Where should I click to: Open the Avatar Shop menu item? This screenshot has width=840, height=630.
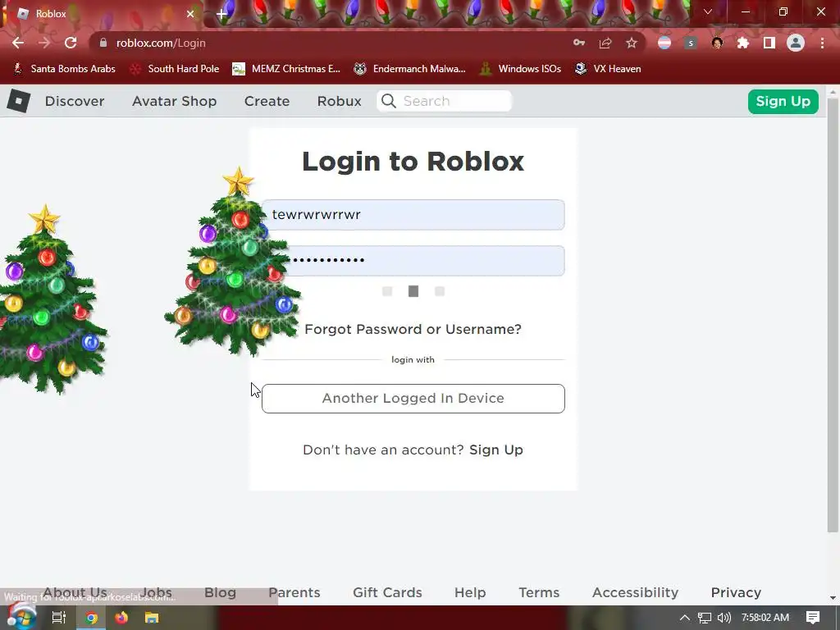[x=174, y=101]
